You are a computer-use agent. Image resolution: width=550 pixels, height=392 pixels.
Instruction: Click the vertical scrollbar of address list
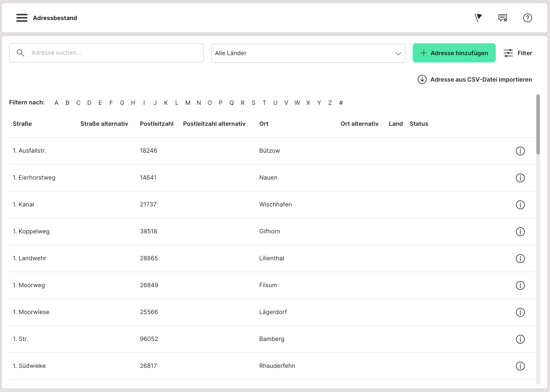(538, 124)
